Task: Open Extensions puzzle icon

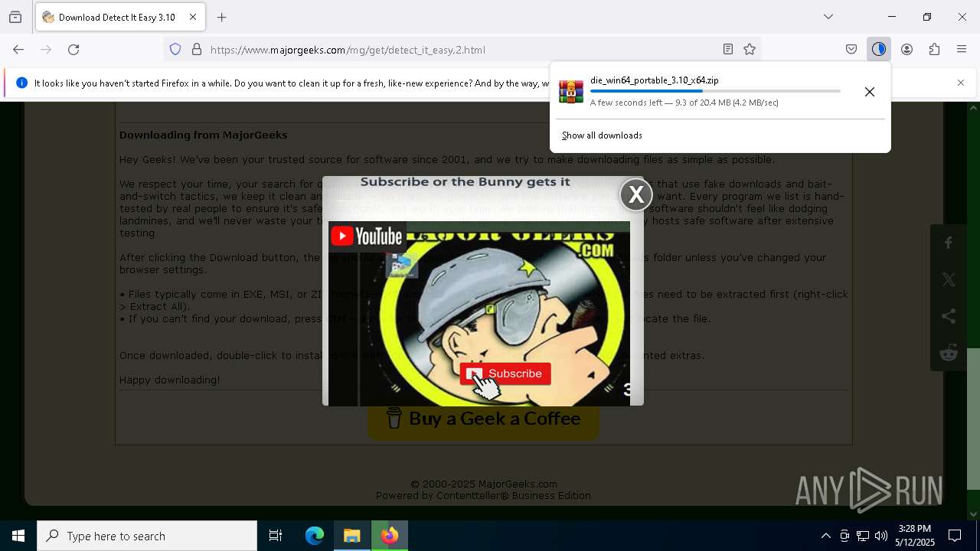Action: (x=934, y=50)
